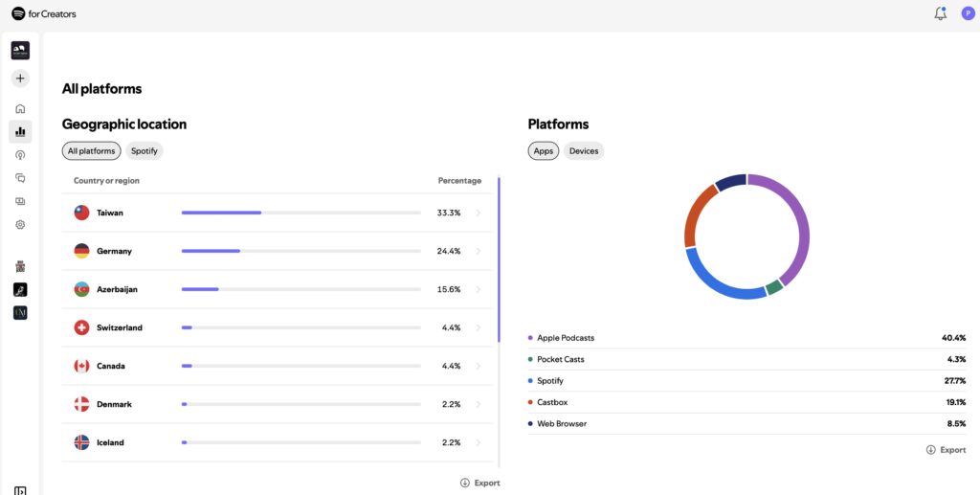The width and height of the screenshot is (980, 495).
Task: Open the purple P profile avatar
Action: coord(969,13)
